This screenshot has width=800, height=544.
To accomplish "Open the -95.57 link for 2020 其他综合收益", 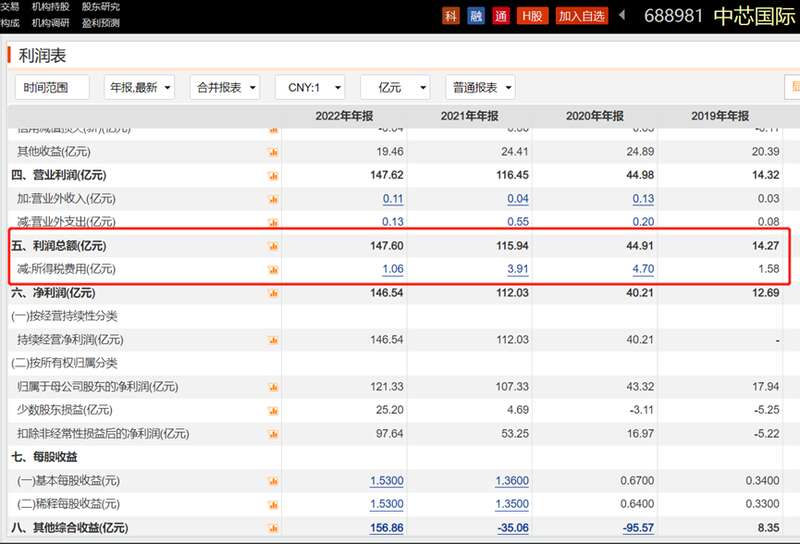I will click(638, 528).
